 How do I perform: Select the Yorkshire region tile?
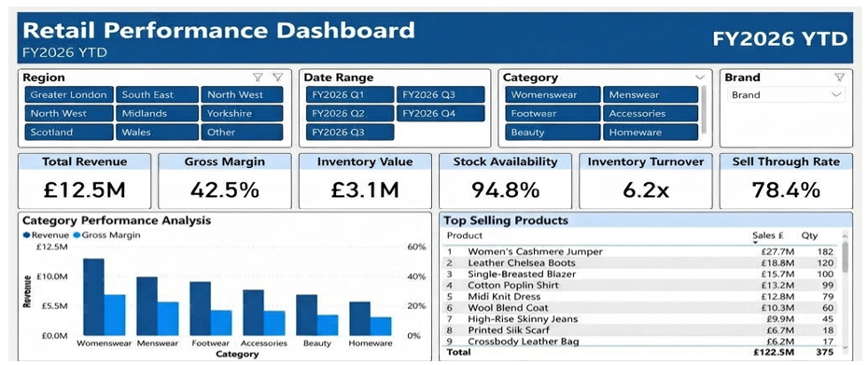click(x=242, y=114)
